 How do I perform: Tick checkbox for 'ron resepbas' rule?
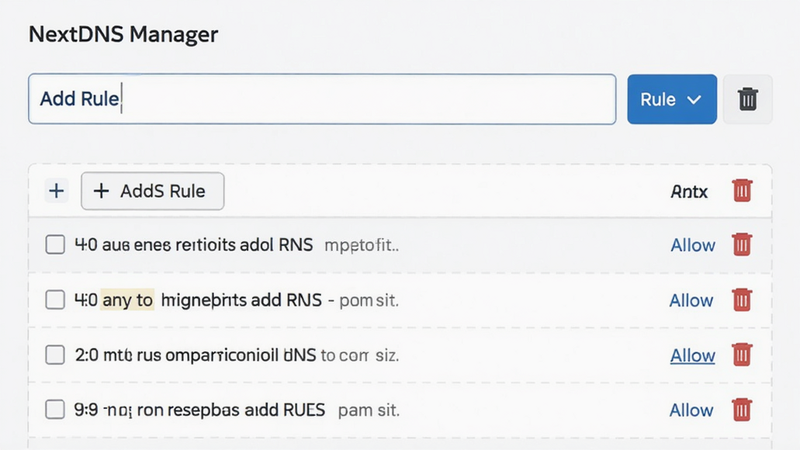[x=55, y=409]
